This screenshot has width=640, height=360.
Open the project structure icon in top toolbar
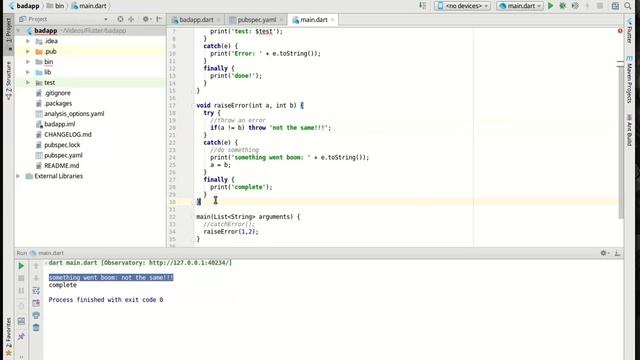tap(615, 6)
